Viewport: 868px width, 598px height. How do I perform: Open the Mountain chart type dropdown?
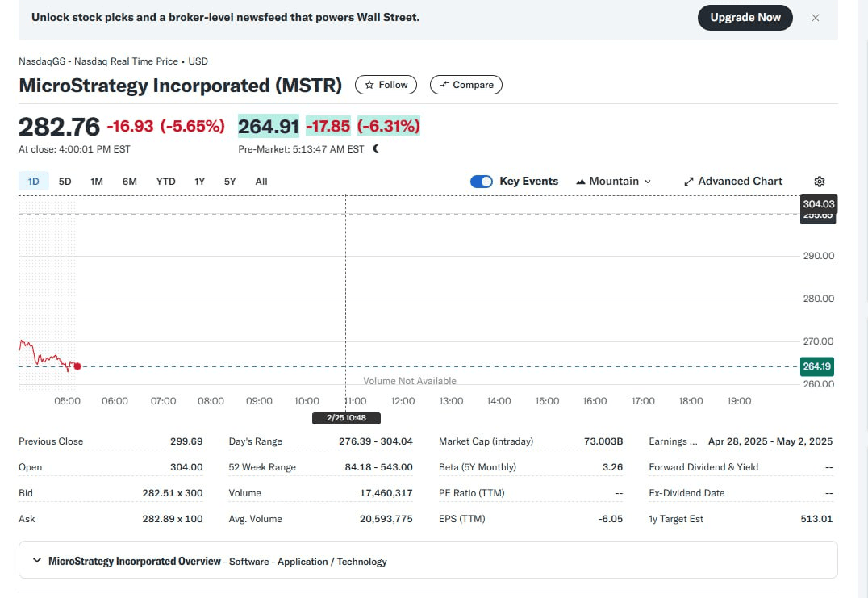pyautogui.click(x=613, y=182)
